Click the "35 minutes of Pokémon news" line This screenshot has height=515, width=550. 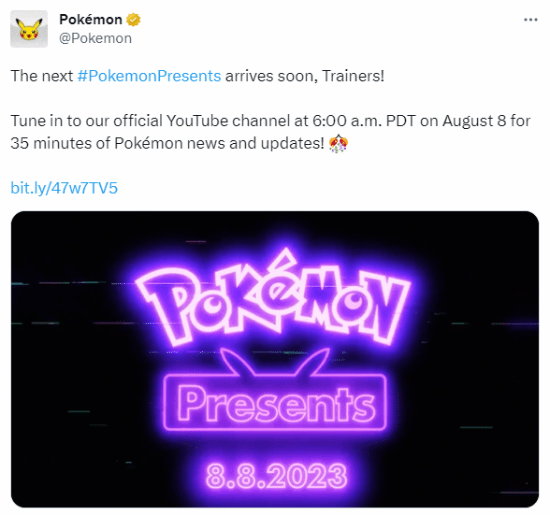pyautogui.click(x=118, y=143)
